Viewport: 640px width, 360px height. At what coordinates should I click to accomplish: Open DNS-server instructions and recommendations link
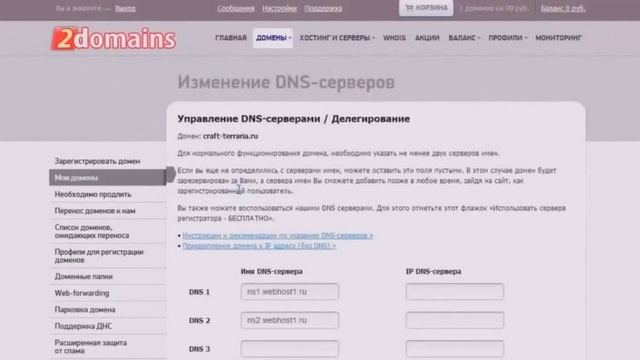[x=278, y=236]
